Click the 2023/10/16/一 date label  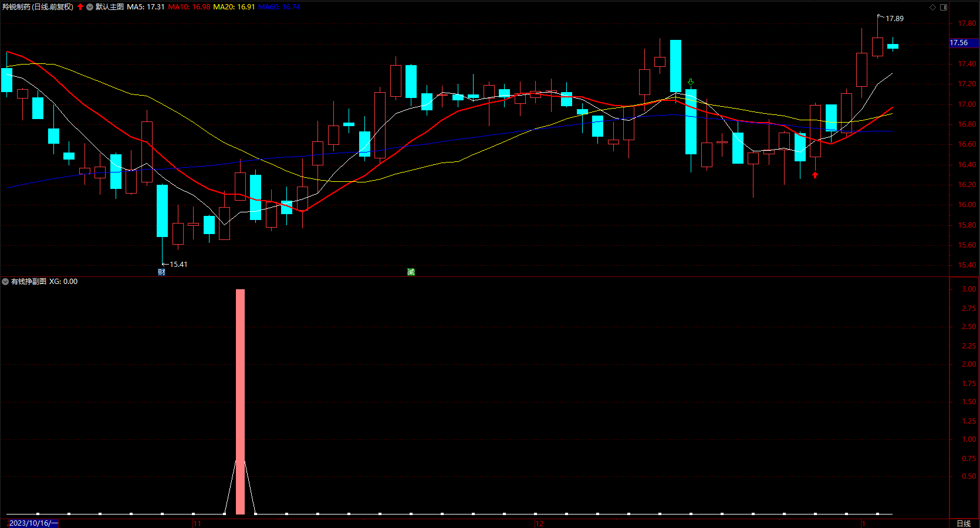pos(33,523)
